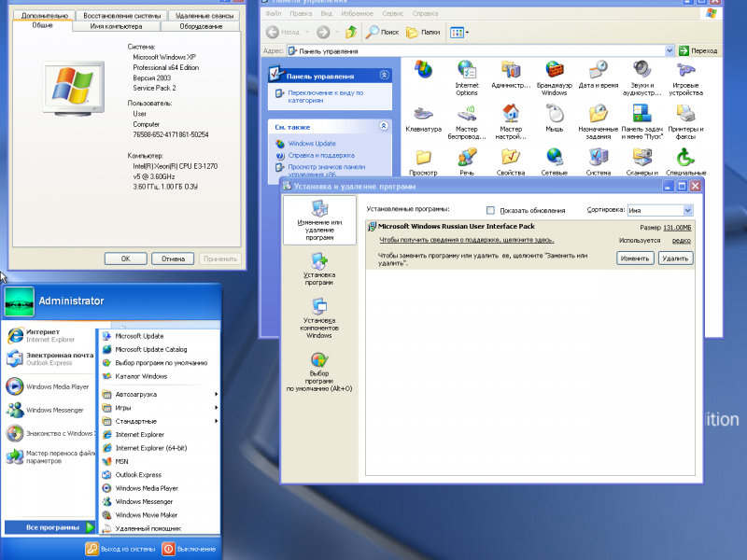Click the Up folder toolbar icon
The width and height of the screenshot is (747, 560).
351,32
